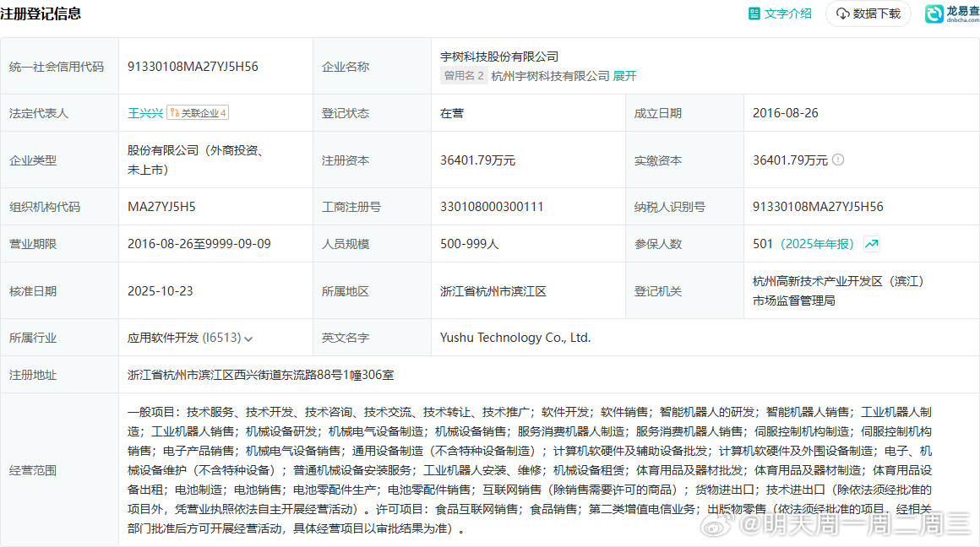
Task: Select the staff size 500-999人
Action: pos(470,244)
